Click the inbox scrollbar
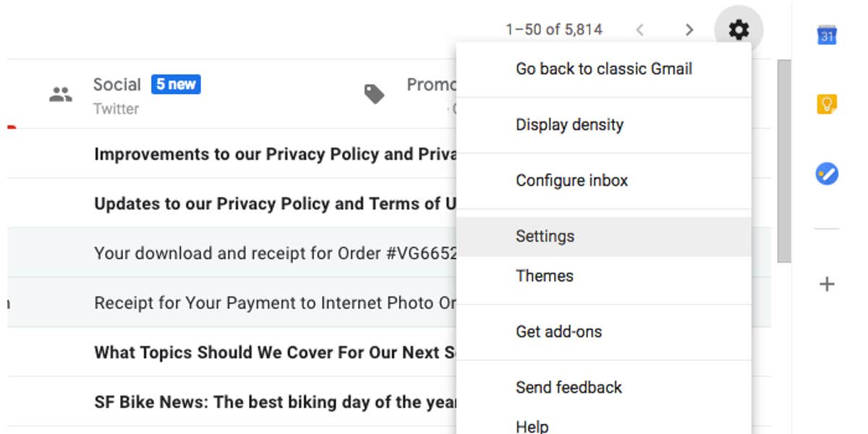The height and width of the screenshot is (434, 868). 783,159
